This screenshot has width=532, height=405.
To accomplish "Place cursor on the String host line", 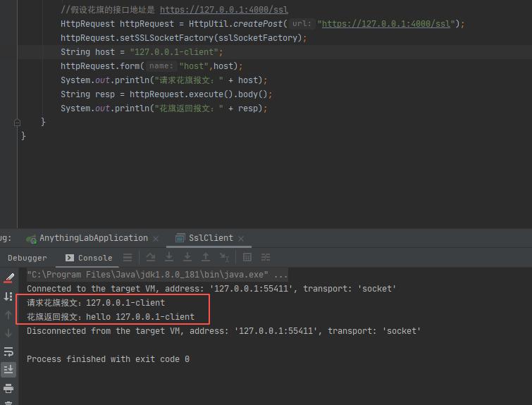I will click(142, 52).
